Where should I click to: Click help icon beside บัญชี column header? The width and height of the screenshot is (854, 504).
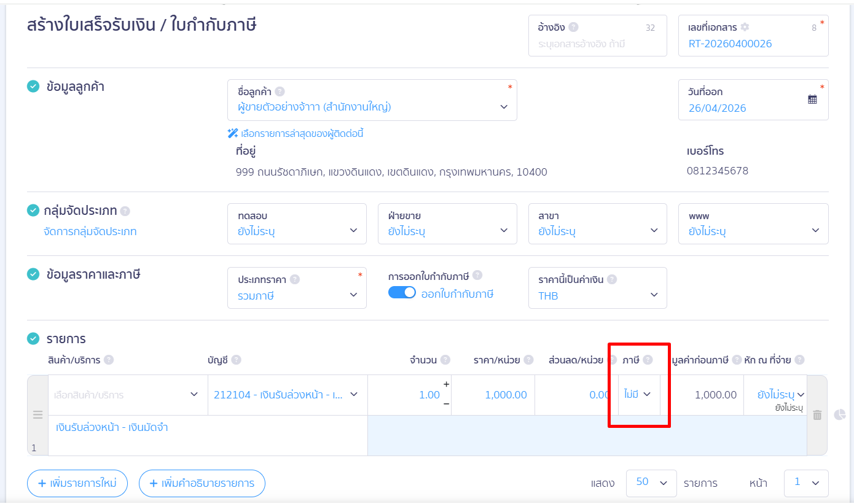[x=236, y=360]
